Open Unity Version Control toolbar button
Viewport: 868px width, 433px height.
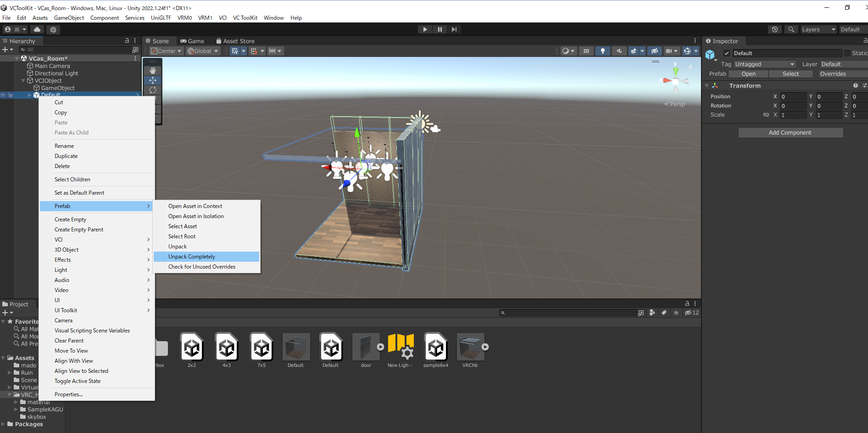coord(53,29)
